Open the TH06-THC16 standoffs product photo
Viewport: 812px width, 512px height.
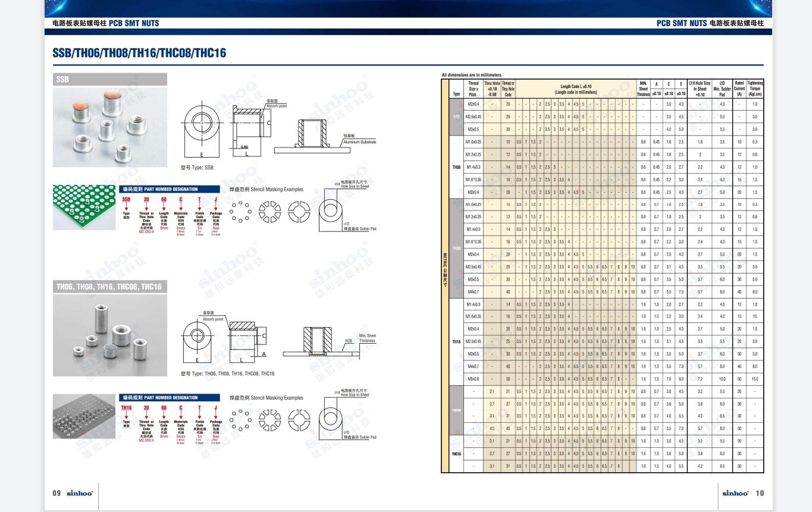click(110, 335)
